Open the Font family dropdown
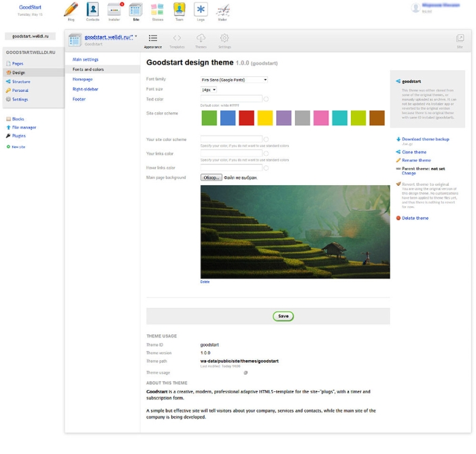Screen dimensions: 476x454 click(234, 80)
